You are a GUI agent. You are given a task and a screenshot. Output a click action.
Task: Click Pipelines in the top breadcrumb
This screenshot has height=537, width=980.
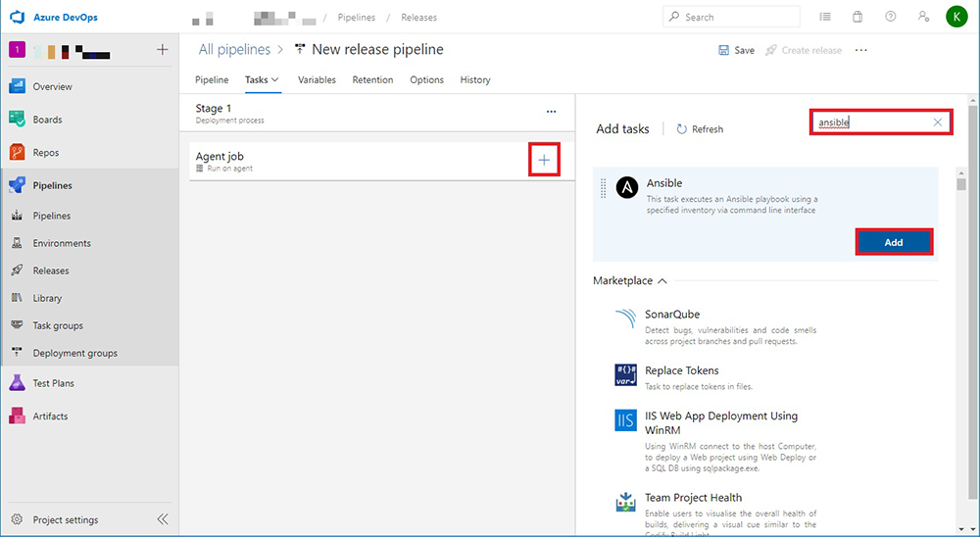pyautogui.click(x=357, y=18)
